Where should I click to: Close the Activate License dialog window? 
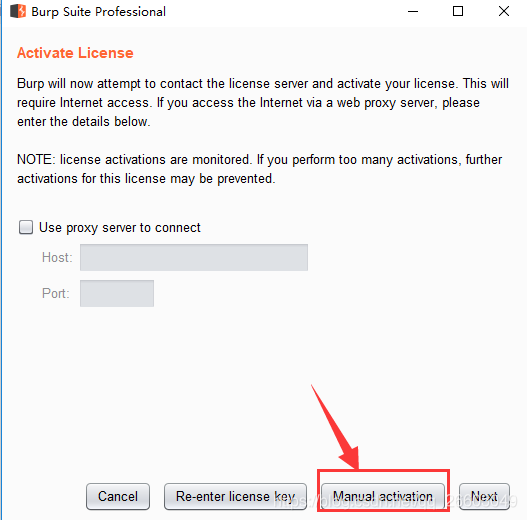tap(504, 11)
